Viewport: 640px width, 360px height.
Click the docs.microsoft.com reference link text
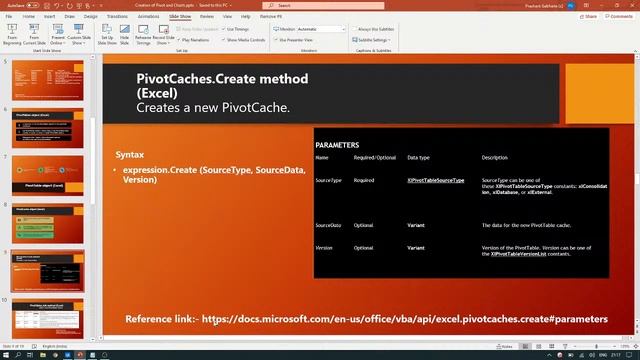(404, 319)
